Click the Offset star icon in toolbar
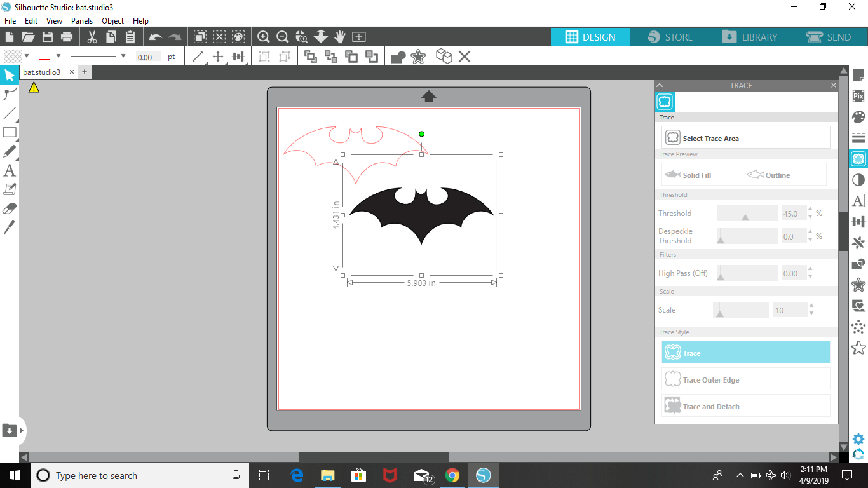The height and width of the screenshot is (488, 868). pyautogui.click(x=418, y=57)
